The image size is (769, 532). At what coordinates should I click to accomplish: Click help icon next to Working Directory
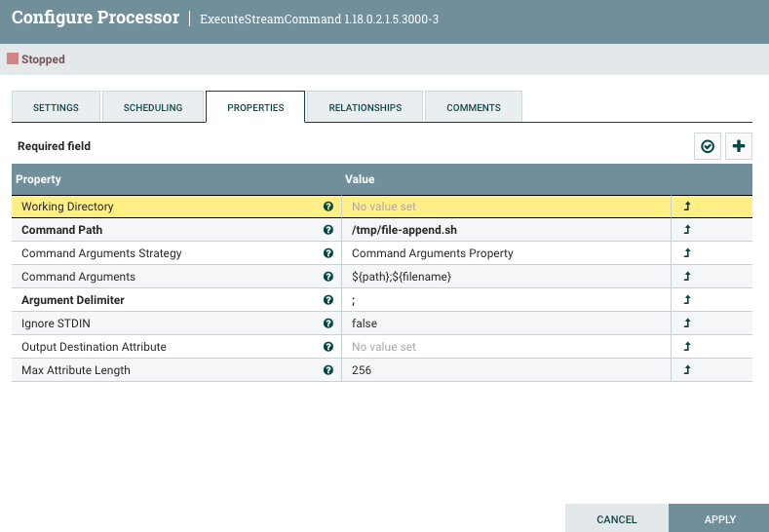click(x=328, y=207)
